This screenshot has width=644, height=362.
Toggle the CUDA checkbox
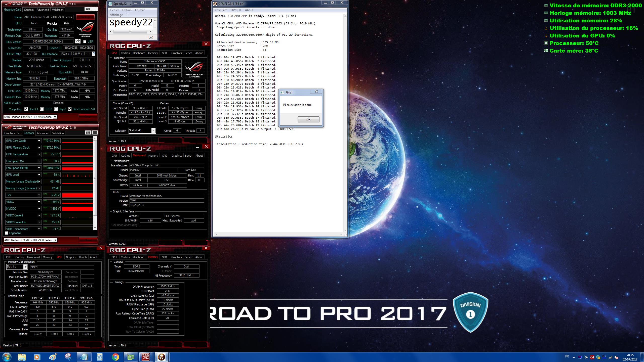[42, 109]
